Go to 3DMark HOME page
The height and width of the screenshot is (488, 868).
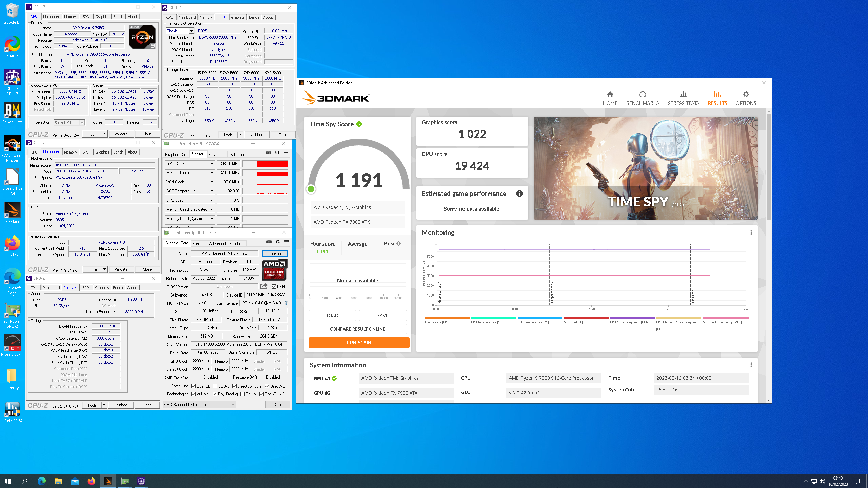pyautogui.click(x=610, y=98)
